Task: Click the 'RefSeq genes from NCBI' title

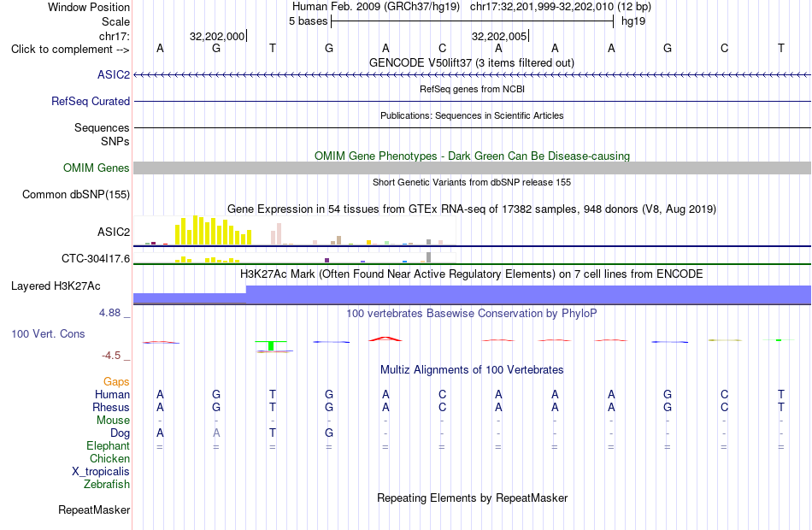Action: [472, 89]
